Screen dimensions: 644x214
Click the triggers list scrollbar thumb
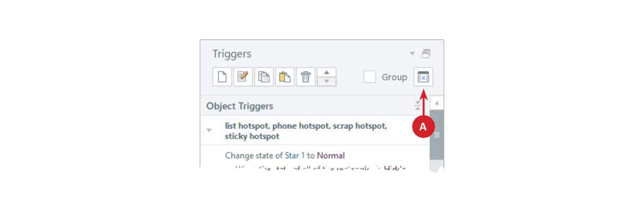437,135
